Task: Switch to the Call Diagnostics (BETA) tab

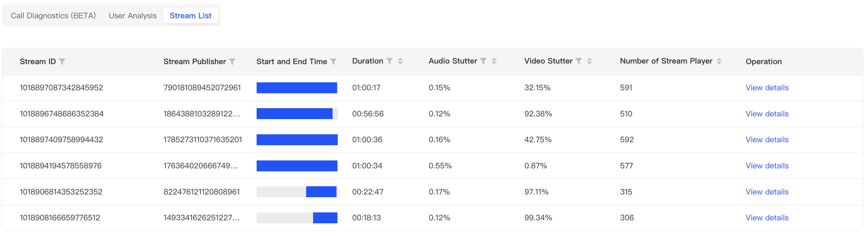Action: coord(53,15)
